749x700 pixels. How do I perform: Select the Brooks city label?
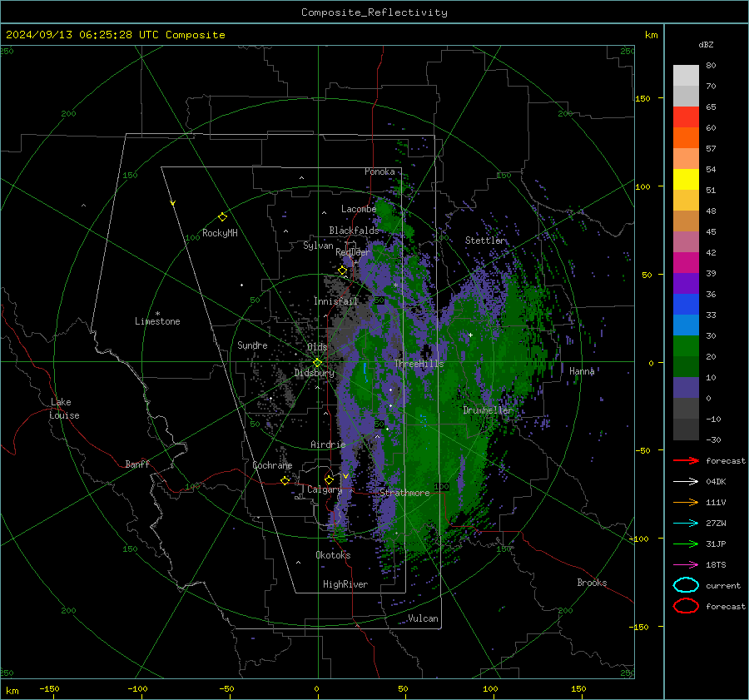pos(592,583)
